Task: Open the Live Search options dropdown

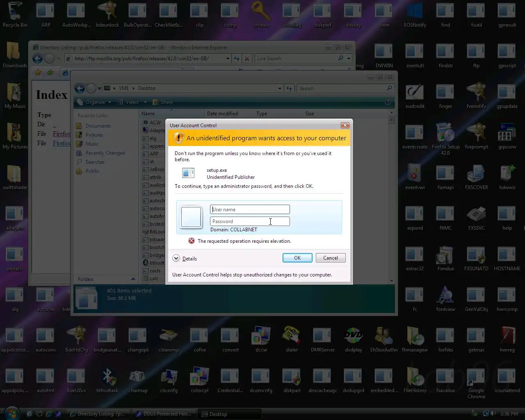Action: (x=349, y=59)
